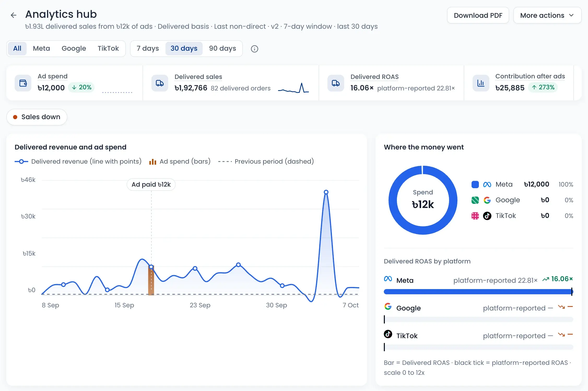
Task: Click the upward trend icon beside 16.06×
Action: point(546,279)
